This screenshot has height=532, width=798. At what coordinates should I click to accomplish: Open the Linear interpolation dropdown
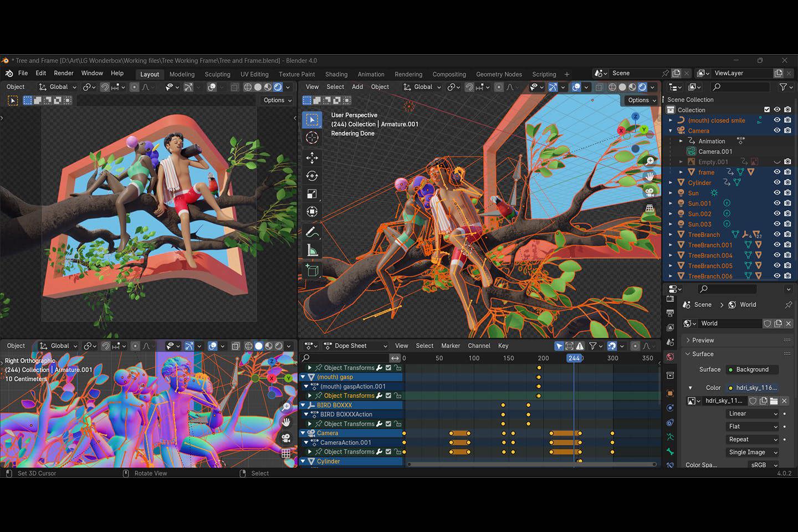pos(753,413)
